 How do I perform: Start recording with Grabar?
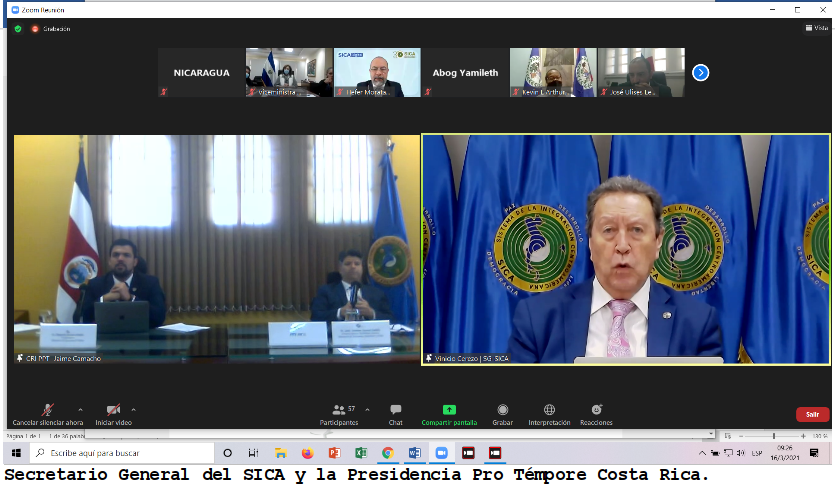click(502, 415)
